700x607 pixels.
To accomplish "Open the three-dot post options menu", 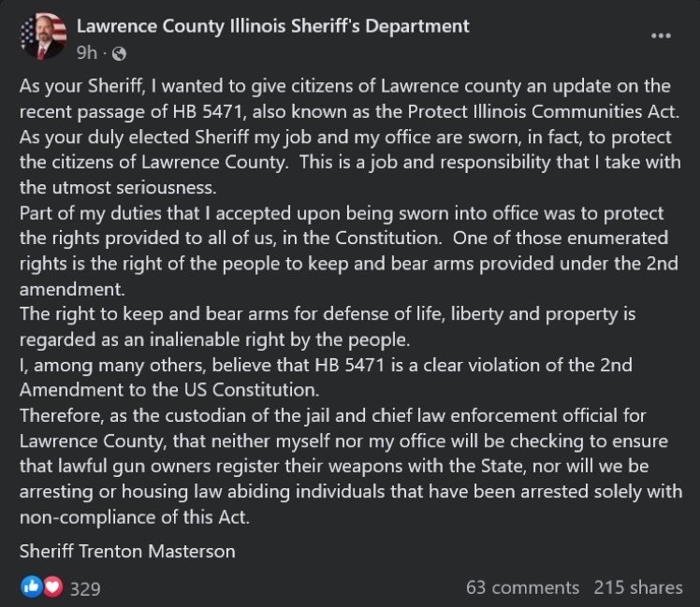I will point(661,36).
